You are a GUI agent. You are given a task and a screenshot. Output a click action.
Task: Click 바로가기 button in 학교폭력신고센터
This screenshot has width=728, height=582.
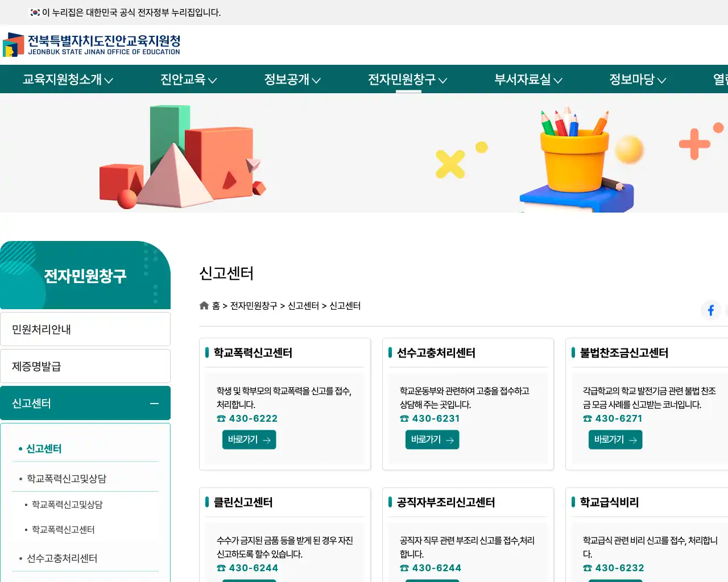pyautogui.click(x=249, y=439)
